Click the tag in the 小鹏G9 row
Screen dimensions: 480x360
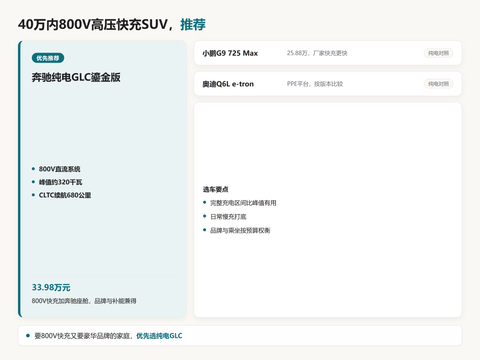[438, 53]
